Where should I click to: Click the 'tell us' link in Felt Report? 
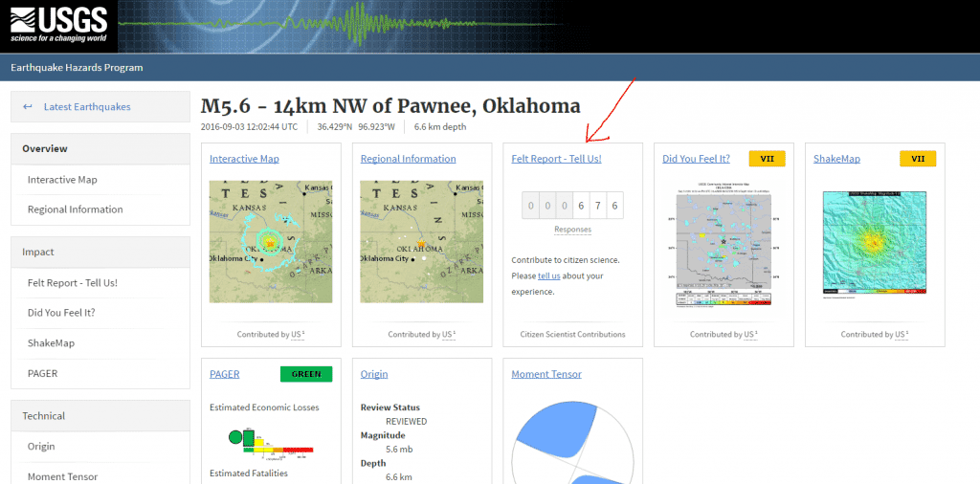point(548,276)
